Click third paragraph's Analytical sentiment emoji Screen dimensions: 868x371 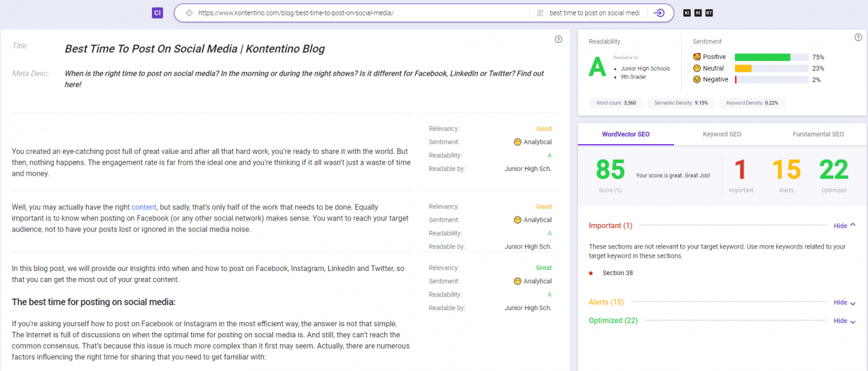tap(518, 281)
